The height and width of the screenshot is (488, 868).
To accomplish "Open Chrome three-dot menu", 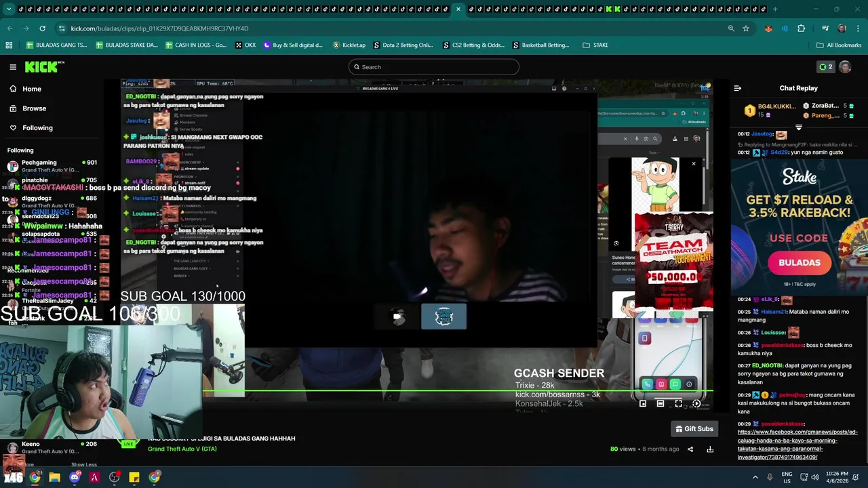I will [x=858, y=28].
